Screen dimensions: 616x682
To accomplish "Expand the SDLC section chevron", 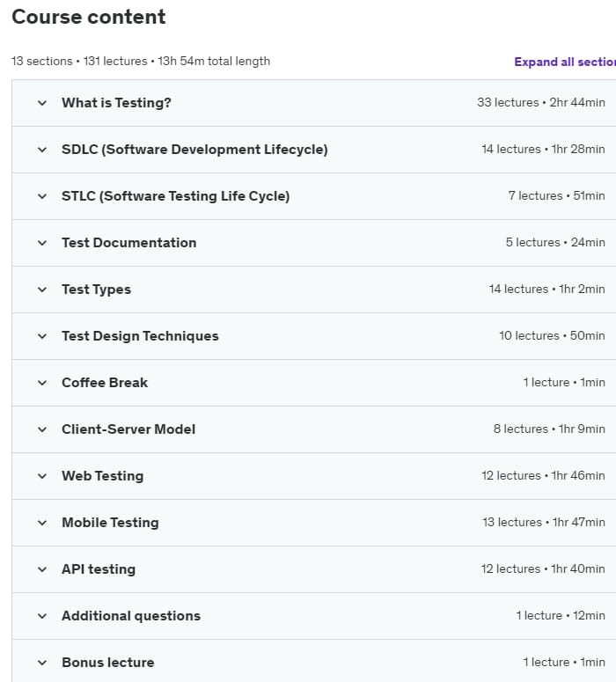I will (x=42, y=150).
